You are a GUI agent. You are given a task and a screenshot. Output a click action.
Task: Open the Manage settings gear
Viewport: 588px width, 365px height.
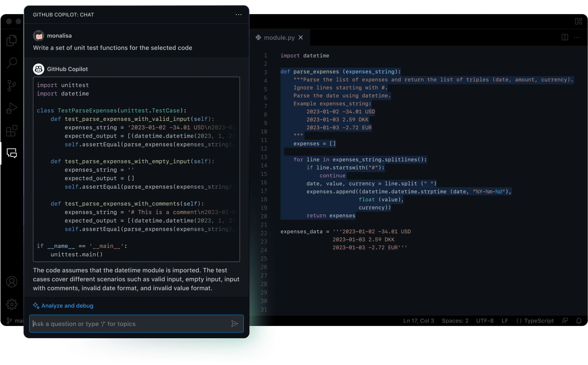[12, 304]
